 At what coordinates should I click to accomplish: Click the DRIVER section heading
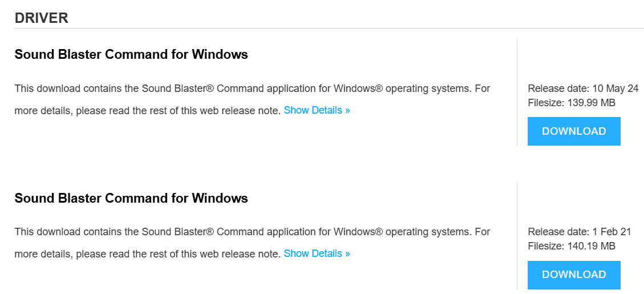41,18
